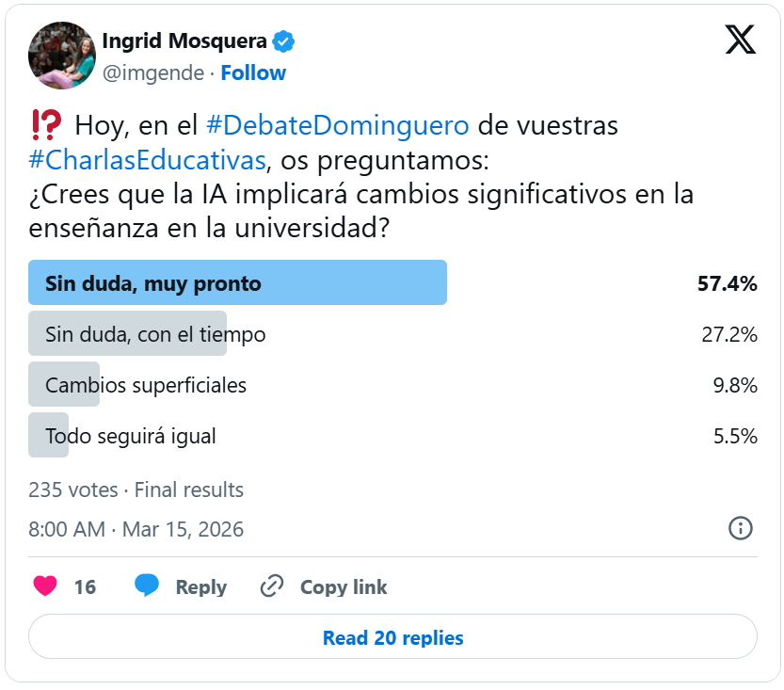
Task: Click the blue reply speech bubble icon
Action: (x=147, y=586)
